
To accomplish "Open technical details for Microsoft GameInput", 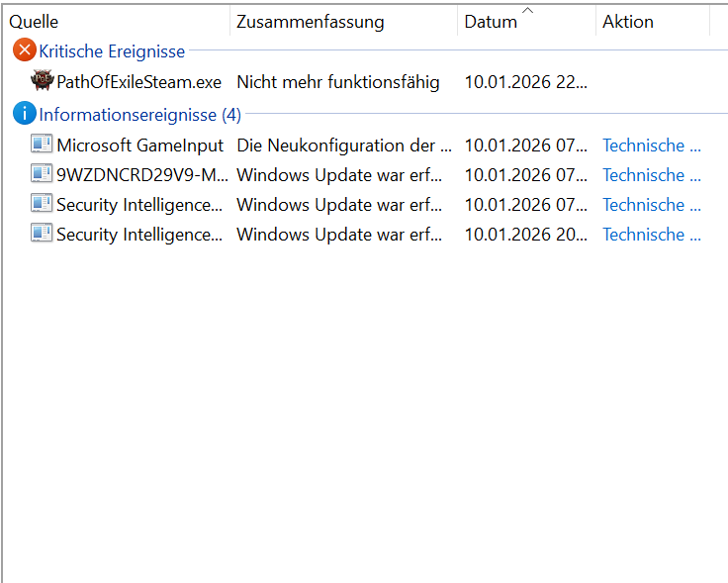I will [x=651, y=146].
